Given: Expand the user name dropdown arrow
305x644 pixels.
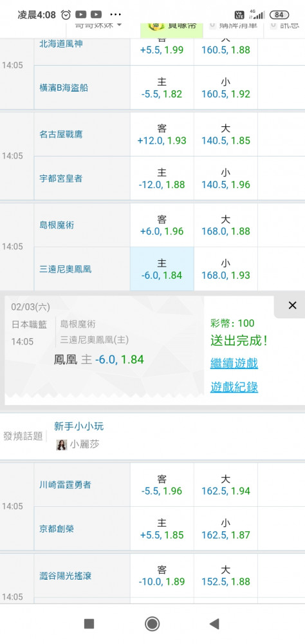Looking at the screenshot, I should pos(120,25).
